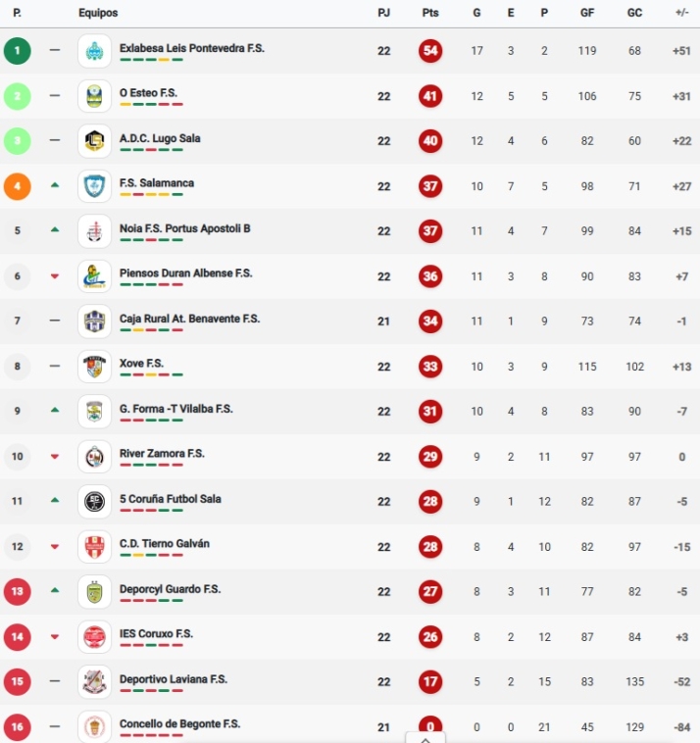Open the Noia F.S. Portus Apostoli B link
Viewport: 700px width, 743px height.
coord(184,228)
